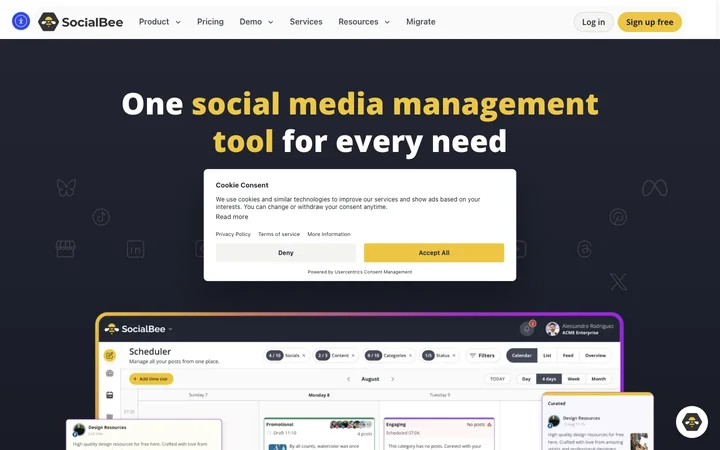720x450 pixels.
Task: Open the Engaging category card
Action: click(x=439, y=433)
